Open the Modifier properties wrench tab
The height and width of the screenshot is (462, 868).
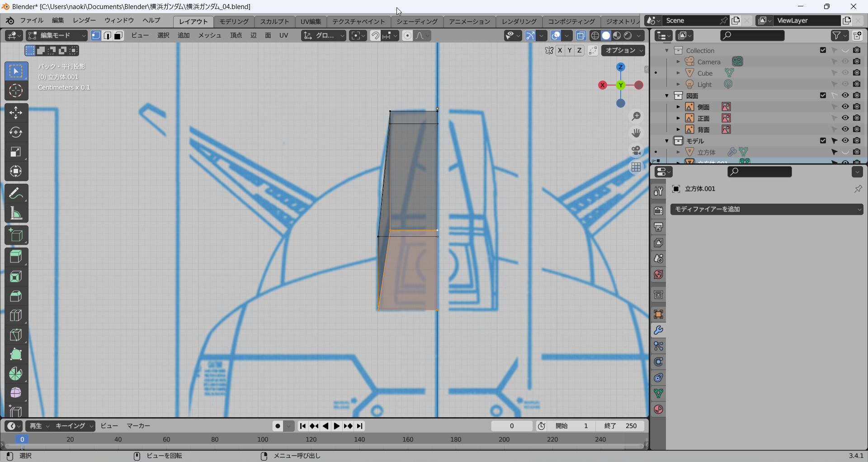pos(658,330)
